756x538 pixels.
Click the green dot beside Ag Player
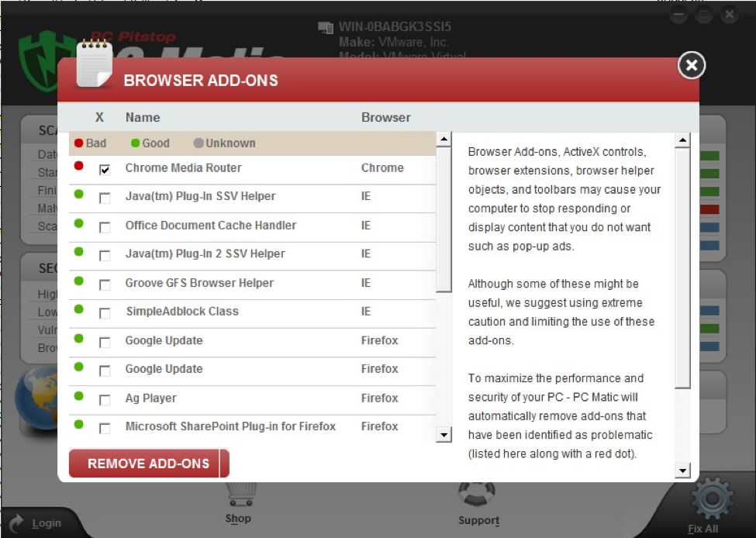78,396
